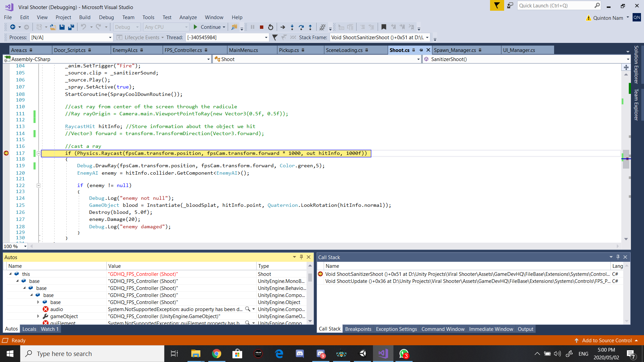
Task: Open Chrome from the taskbar
Action: (216, 354)
